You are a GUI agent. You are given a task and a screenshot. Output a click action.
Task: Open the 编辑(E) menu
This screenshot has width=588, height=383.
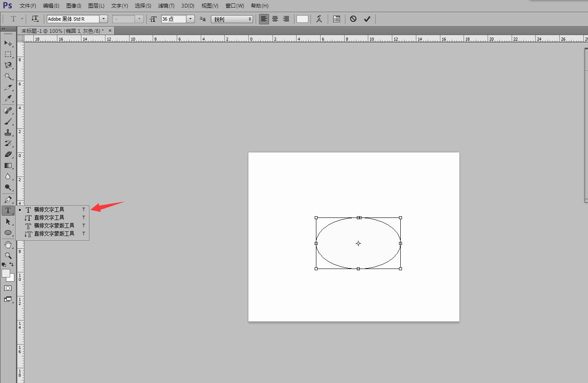51,6
